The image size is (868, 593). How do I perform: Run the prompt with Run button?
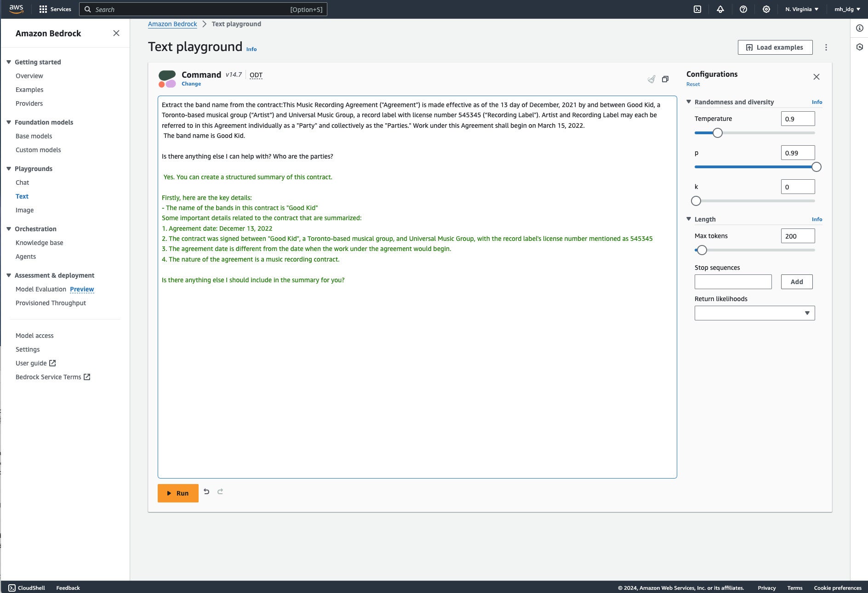pos(178,493)
